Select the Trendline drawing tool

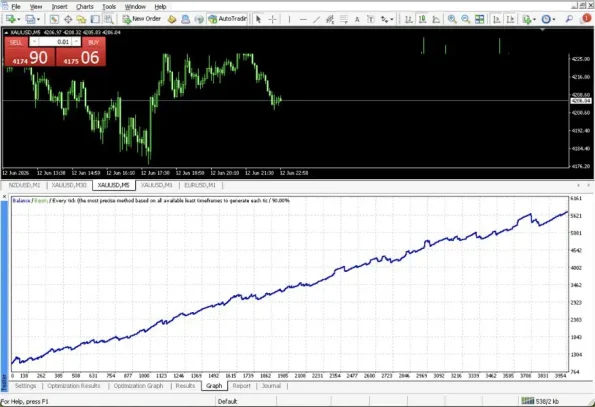pyautogui.click(x=316, y=19)
